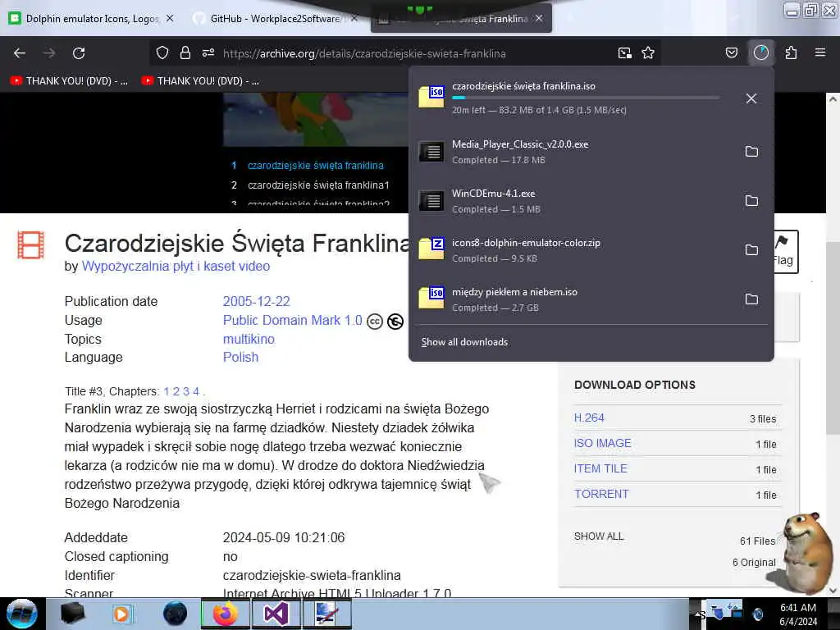Bookmark this page with the star icon
The image size is (840, 630).
[x=648, y=53]
